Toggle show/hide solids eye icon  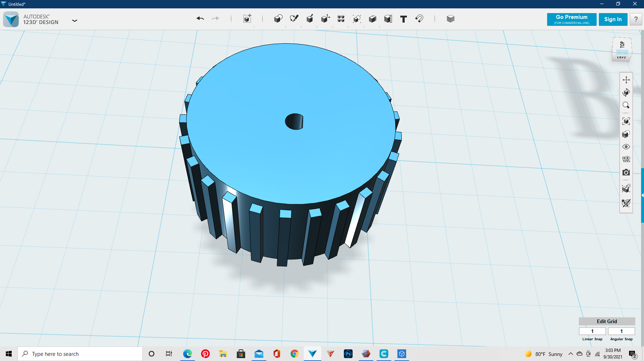click(626, 147)
